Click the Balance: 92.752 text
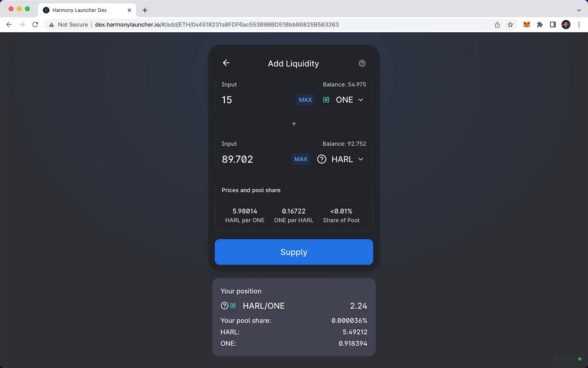This screenshot has height=368, width=588. pyautogui.click(x=344, y=144)
